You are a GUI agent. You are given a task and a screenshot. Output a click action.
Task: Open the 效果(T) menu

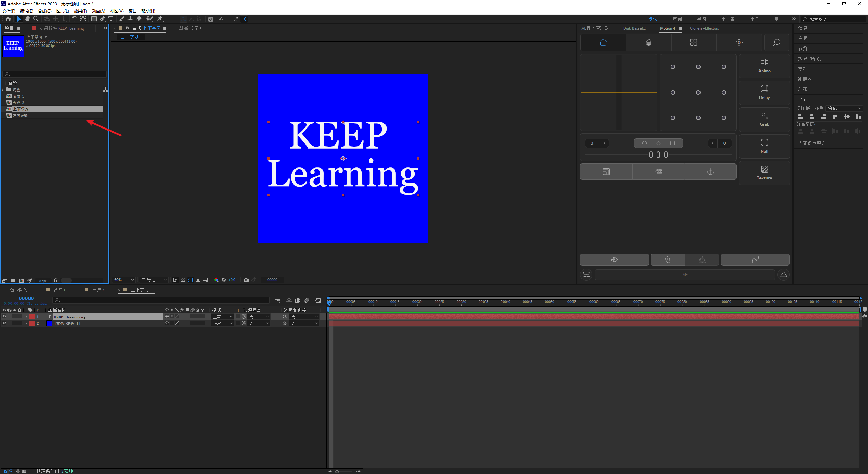pyautogui.click(x=80, y=11)
